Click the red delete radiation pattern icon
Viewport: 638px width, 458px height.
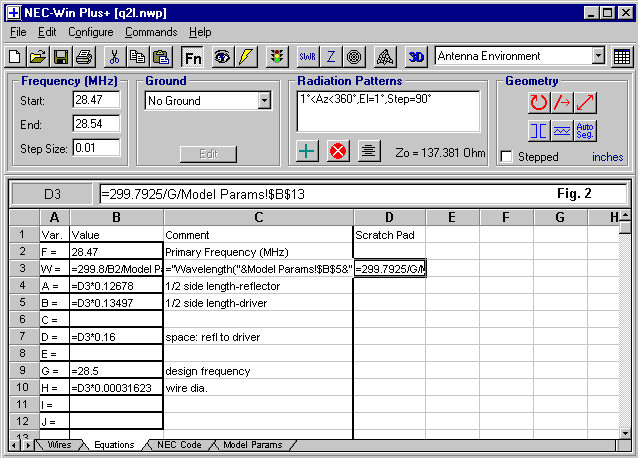click(x=337, y=151)
